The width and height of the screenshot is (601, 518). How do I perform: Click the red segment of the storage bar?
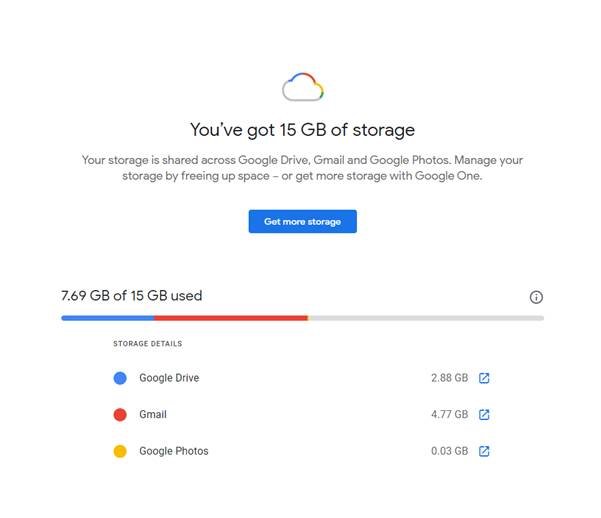click(x=230, y=318)
